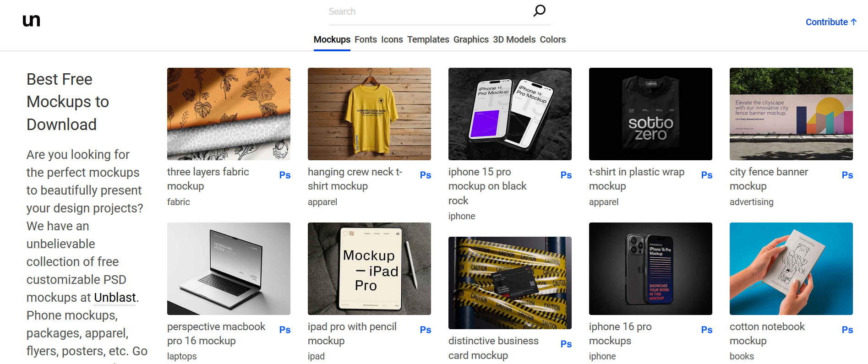Viewport: 868px width, 364px height.
Task: Filter by the advertising category tag
Action: click(751, 202)
